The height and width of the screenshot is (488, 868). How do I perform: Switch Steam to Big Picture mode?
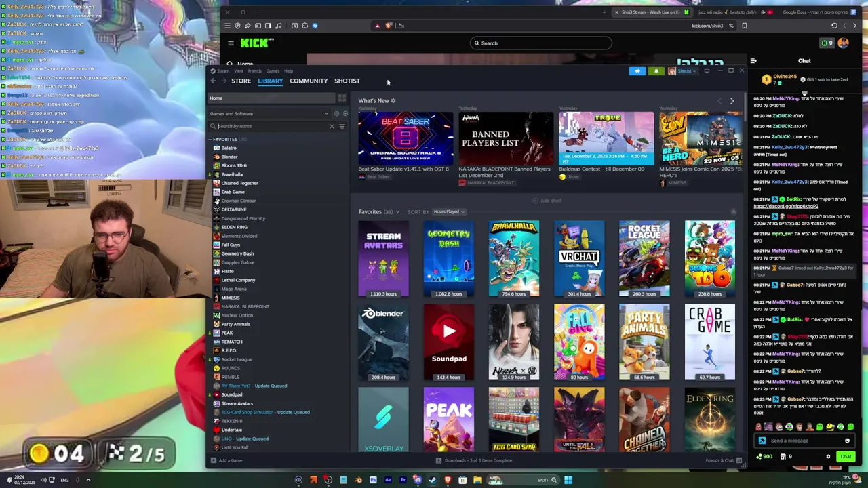(707, 70)
